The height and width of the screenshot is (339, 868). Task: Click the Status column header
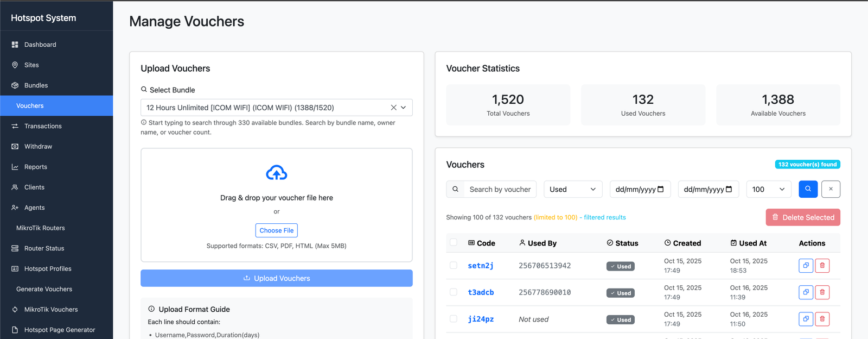622,243
